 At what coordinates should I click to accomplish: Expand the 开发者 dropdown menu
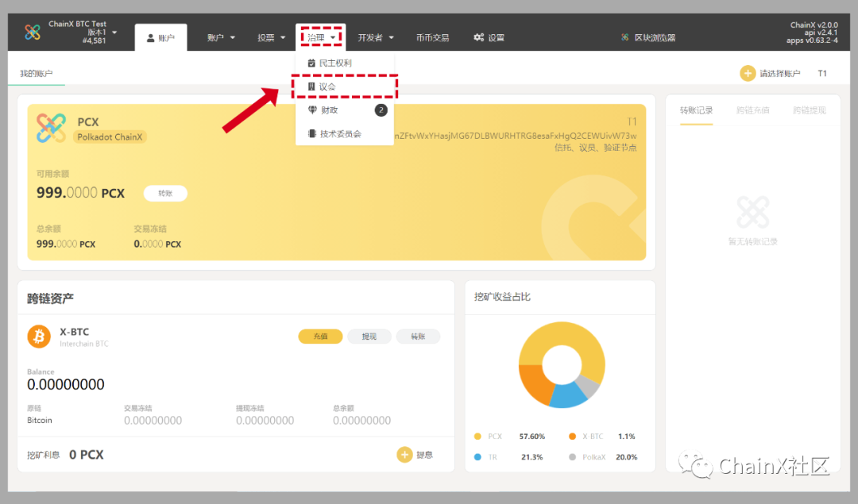[376, 38]
